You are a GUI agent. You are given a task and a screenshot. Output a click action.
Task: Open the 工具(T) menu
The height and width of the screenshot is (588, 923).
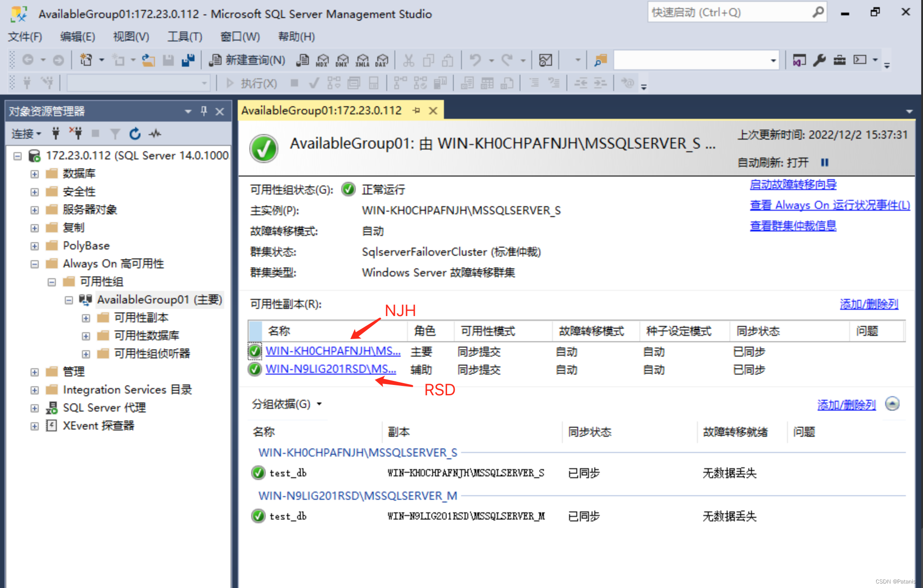tap(185, 36)
